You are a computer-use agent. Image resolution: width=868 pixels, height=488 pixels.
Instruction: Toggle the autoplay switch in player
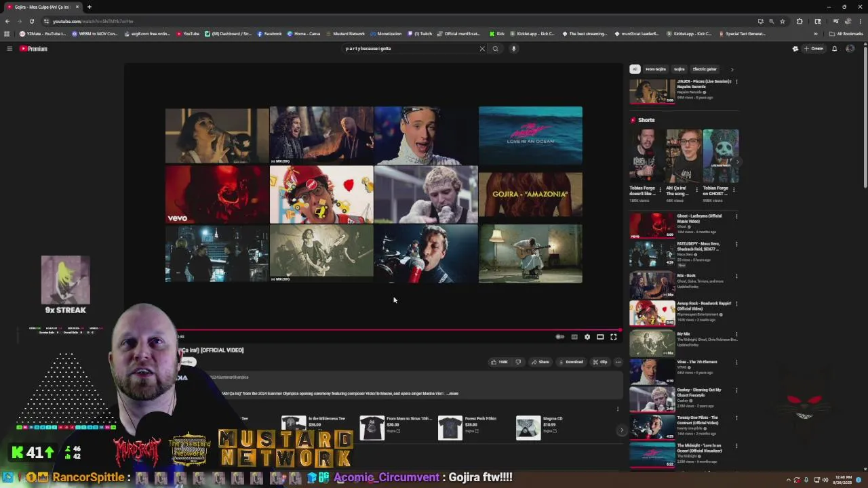pyautogui.click(x=560, y=337)
